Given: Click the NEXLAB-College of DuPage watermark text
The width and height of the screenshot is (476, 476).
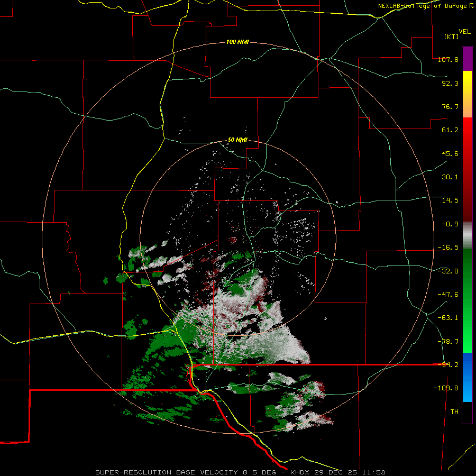Looking at the screenshot, I should (426, 6).
